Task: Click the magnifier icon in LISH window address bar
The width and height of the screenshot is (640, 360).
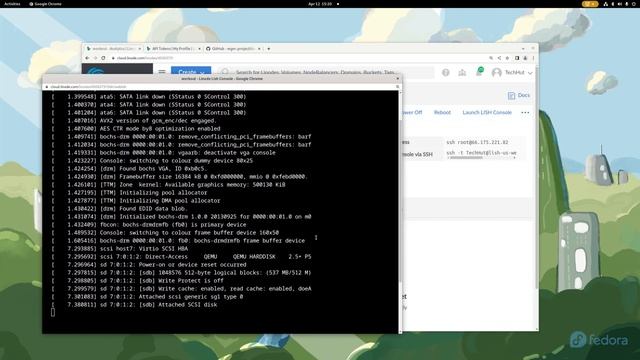Action: tap(397, 87)
